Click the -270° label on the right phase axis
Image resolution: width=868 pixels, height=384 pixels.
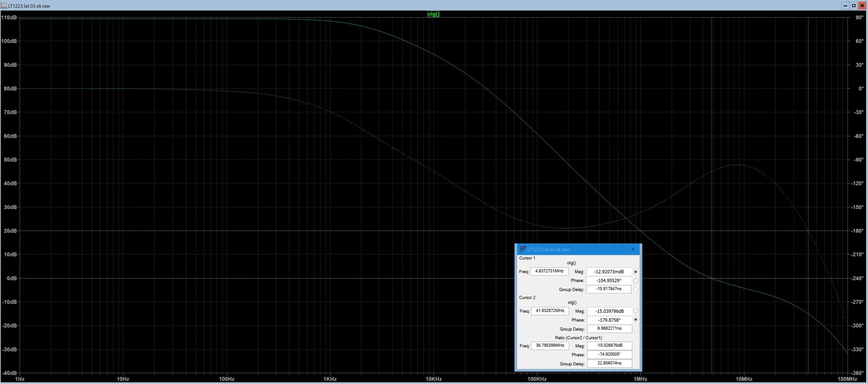point(857,302)
